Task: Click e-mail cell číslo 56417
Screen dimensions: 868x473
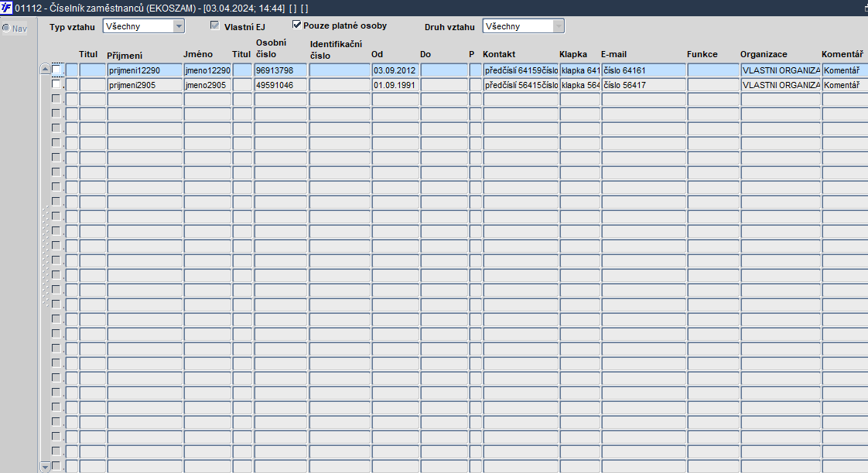Action: click(644, 85)
